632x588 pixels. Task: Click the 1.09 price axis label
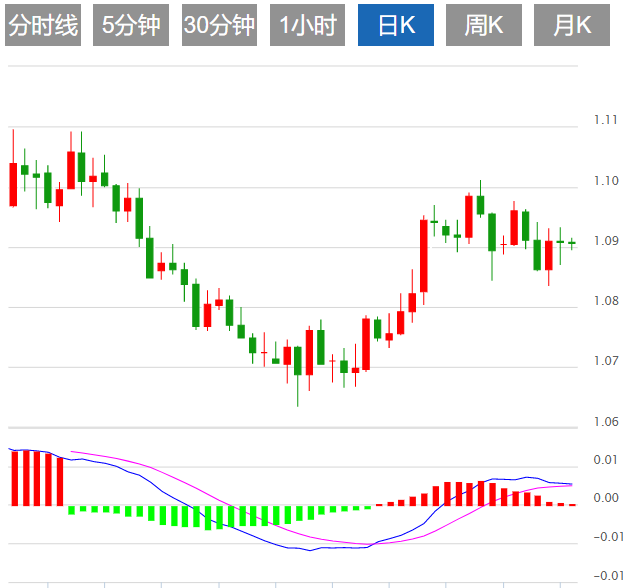(606, 241)
